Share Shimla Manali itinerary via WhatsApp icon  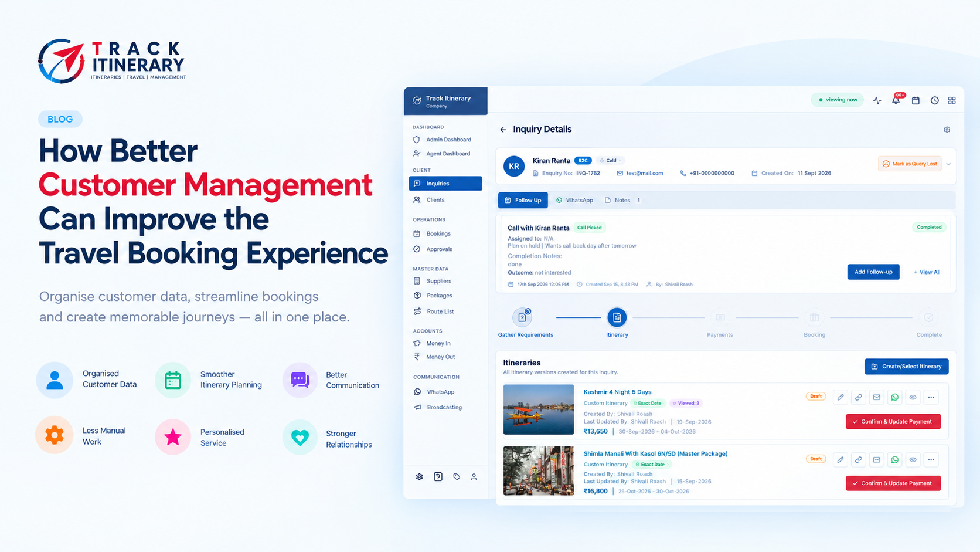tap(895, 459)
